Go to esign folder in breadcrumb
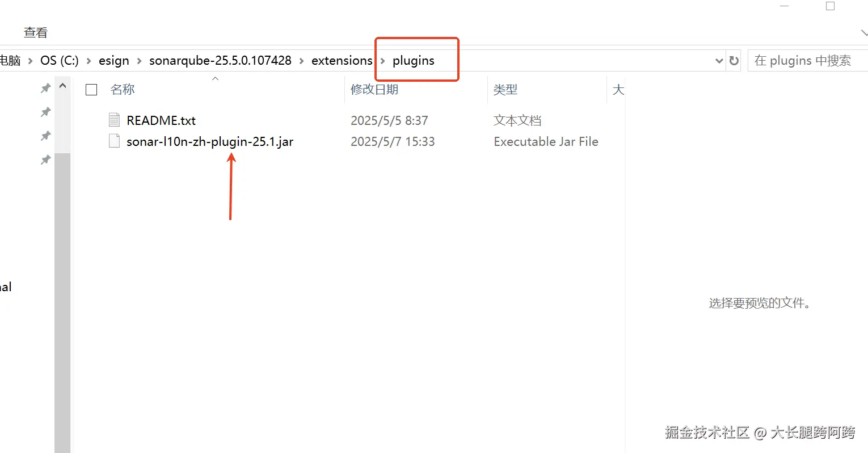This screenshot has width=868, height=453. pyautogui.click(x=114, y=61)
